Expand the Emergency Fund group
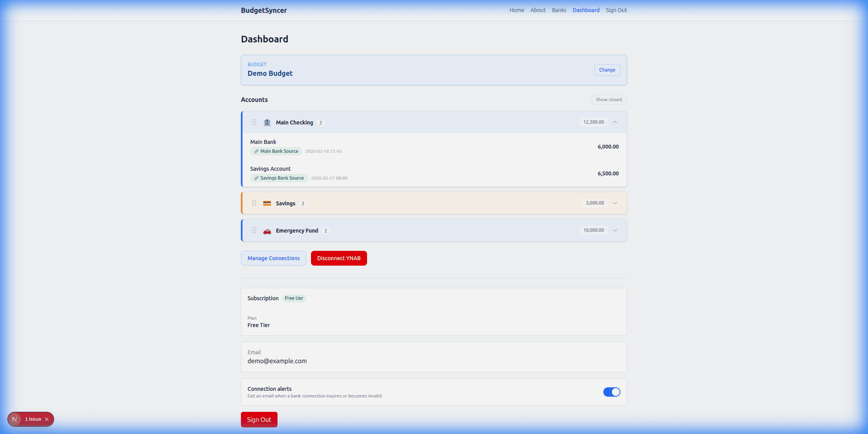This screenshot has width=868, height=434. [615, 230]
